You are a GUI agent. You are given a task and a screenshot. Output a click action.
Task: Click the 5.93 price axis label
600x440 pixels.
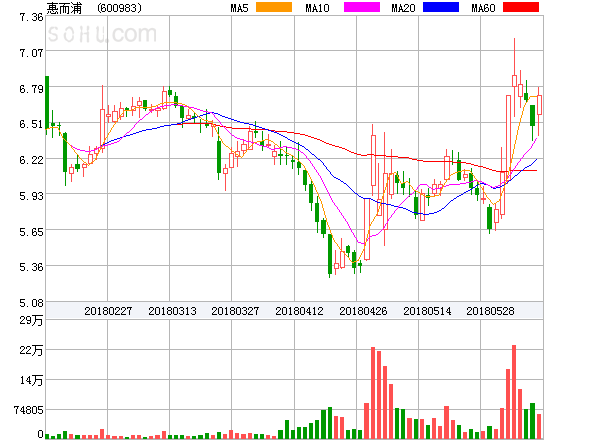click(x=31, y=196)
